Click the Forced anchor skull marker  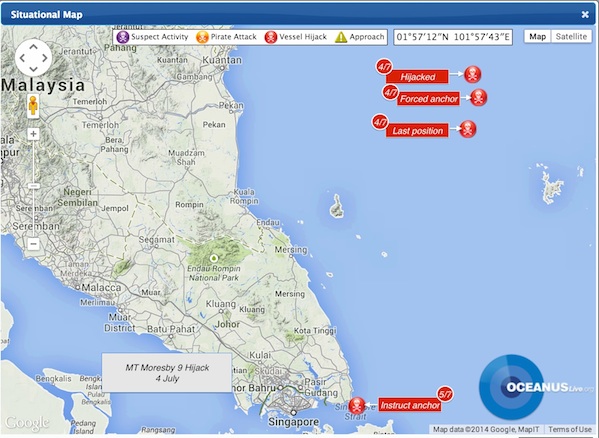478,98
